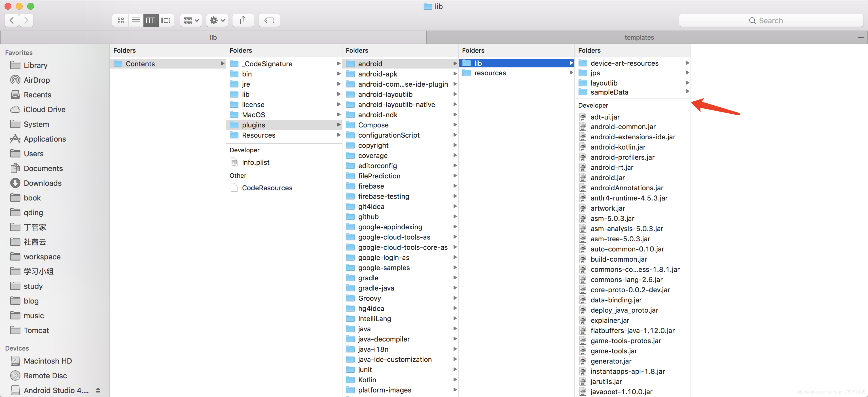868x397 pixels.
Task: Select the resources folder
Action: coord(516,73)
